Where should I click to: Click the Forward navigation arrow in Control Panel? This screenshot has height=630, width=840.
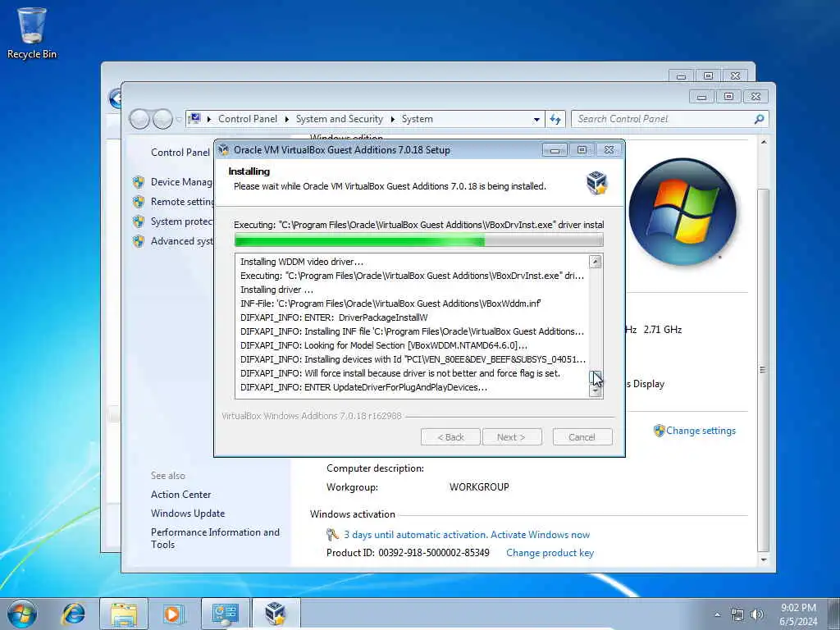point(162,119)
